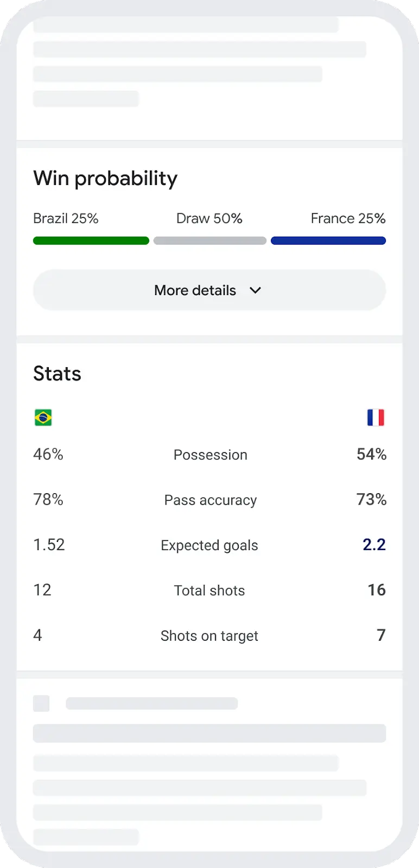Click the Brazil flag icon
Image resolution: width=419 pixels, height=868 pixels.
[x=43, y=418]
